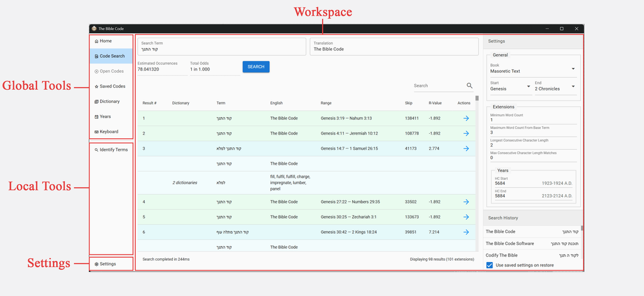The height and width of the screenshot is (296, 644).
Task: Open result 1 using its blue arrow
Action: click(466, 118)
